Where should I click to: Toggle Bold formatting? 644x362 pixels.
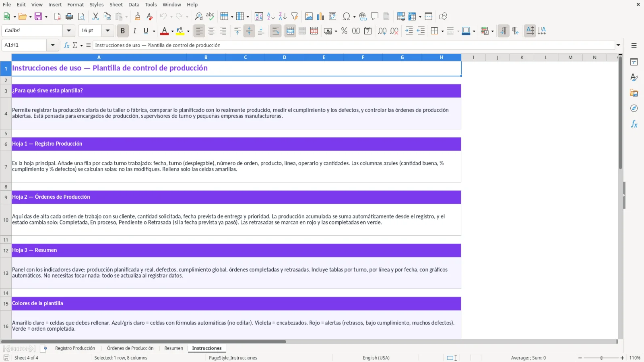point(123,31)
